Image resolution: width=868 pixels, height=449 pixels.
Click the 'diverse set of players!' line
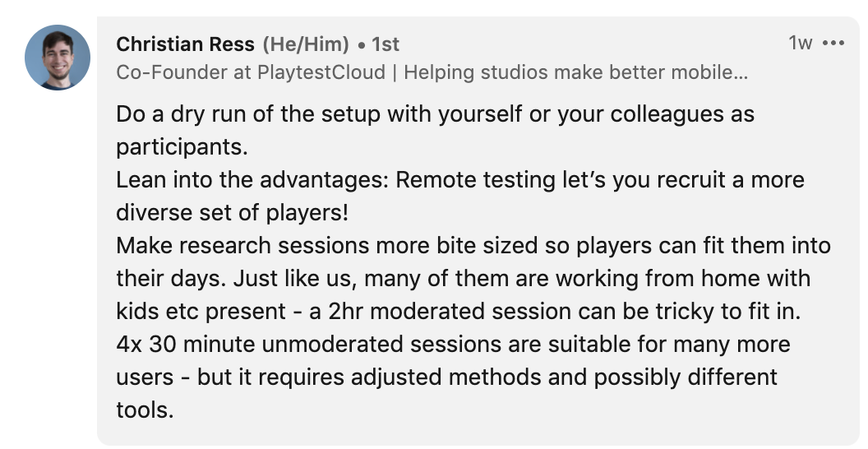(x=233, y=213)
